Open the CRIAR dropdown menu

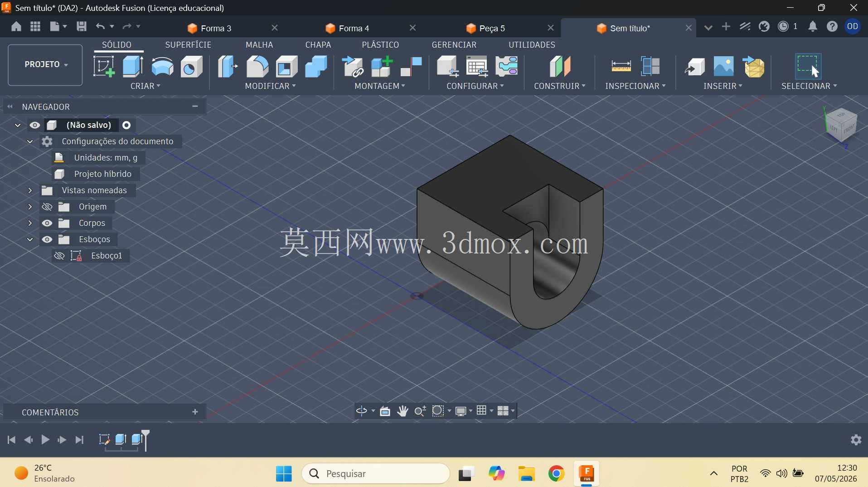pyautogui.click(x=145, y=86)
